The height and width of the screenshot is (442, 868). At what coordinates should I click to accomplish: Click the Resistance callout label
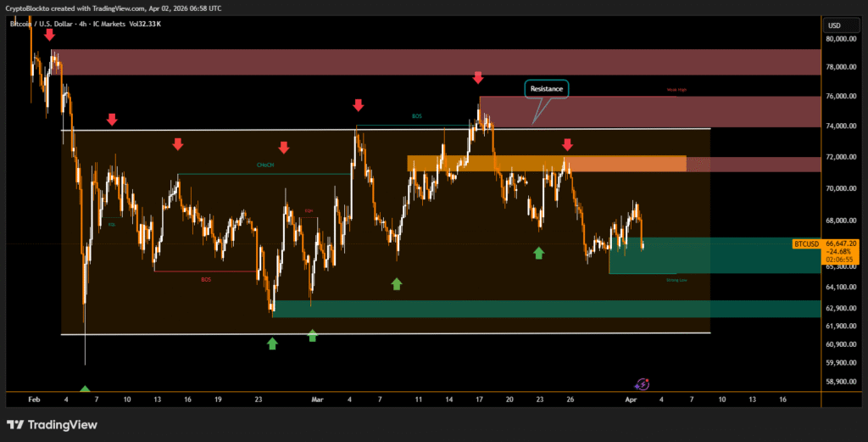click(546, 88)
